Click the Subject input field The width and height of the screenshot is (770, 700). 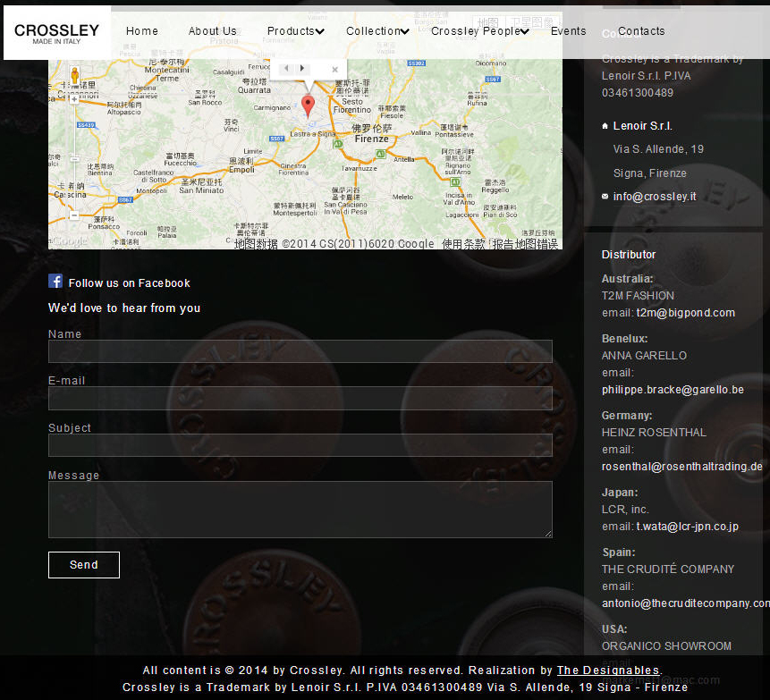300,445
